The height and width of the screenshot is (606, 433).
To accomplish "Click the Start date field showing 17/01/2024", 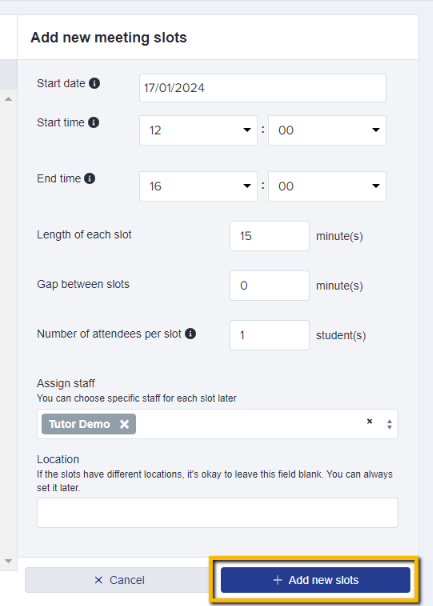I will click(x=263, y=88).
